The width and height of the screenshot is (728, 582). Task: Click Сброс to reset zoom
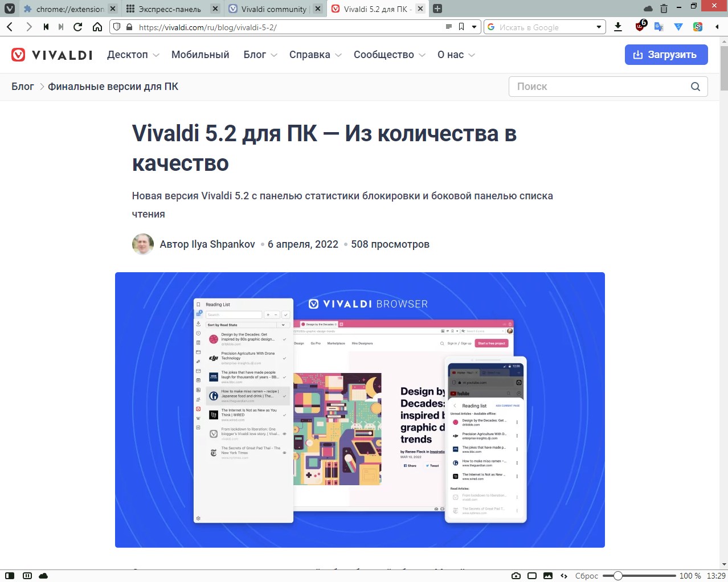click(x=587, y=576)
